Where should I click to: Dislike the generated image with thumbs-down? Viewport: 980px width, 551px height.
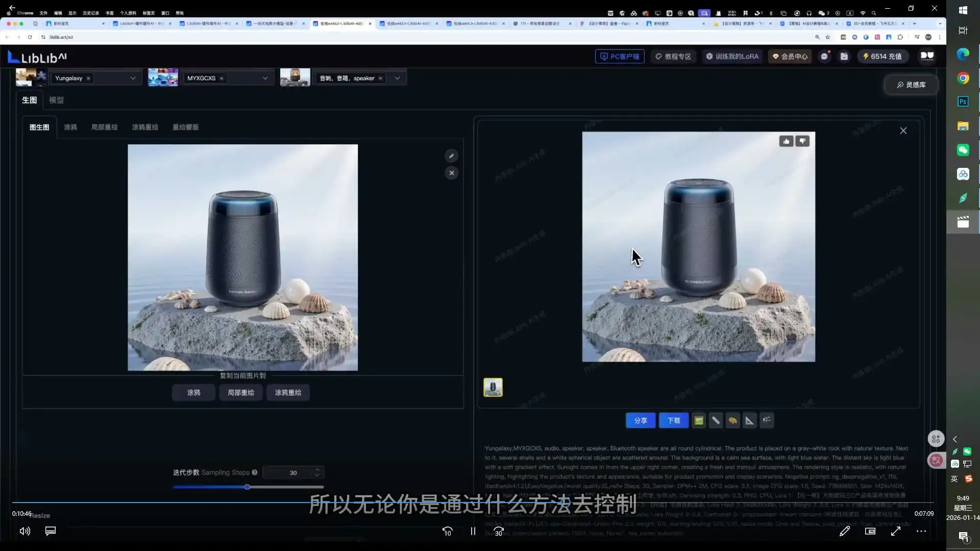point(802,141)
